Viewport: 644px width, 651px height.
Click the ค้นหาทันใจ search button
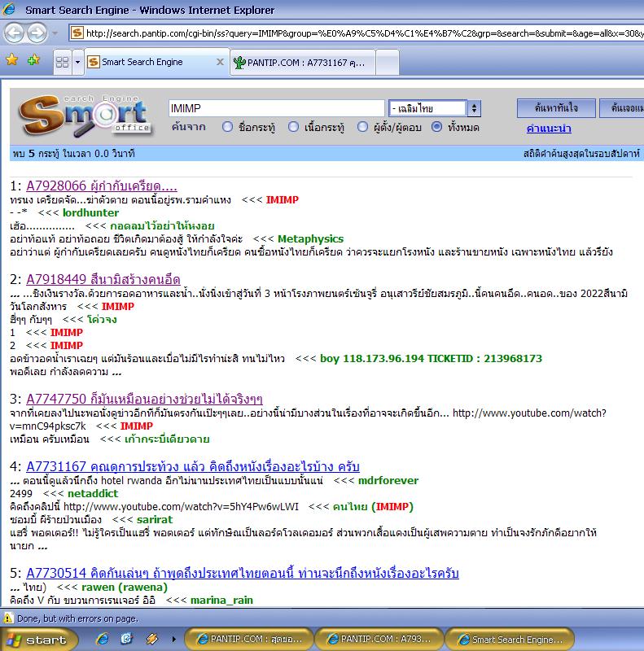(x=556, y=108)
